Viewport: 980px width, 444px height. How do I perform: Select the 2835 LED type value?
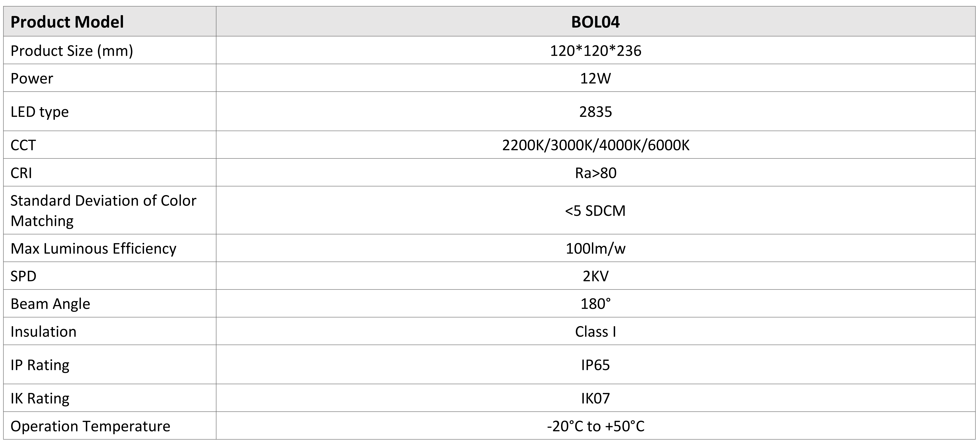(595, 112)
